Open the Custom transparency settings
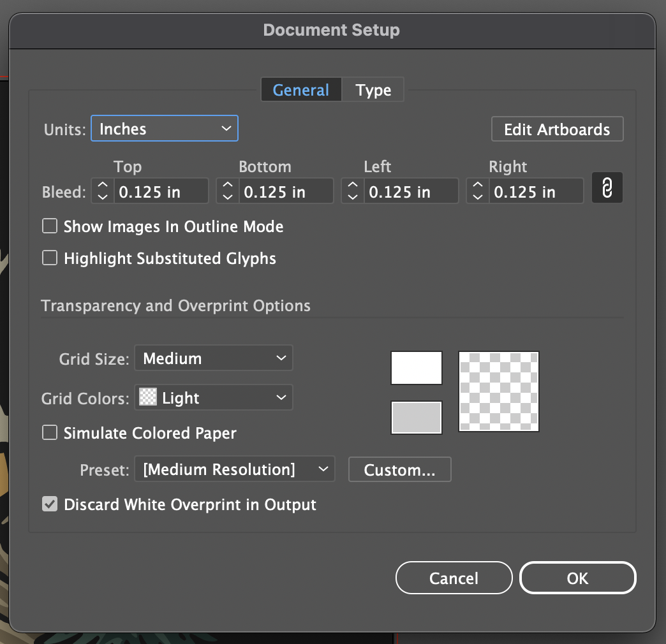The width and height of the screenshot is (666, 644). (399, 469)
